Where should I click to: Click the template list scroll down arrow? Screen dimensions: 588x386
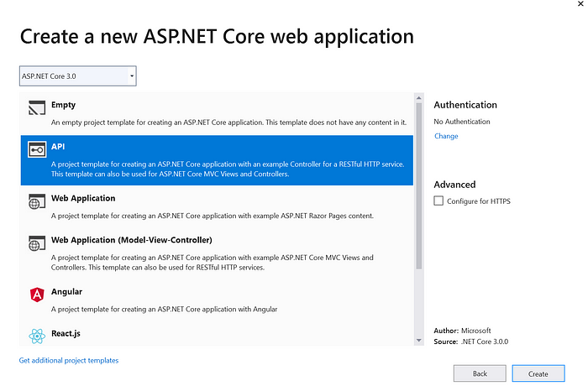419,341
